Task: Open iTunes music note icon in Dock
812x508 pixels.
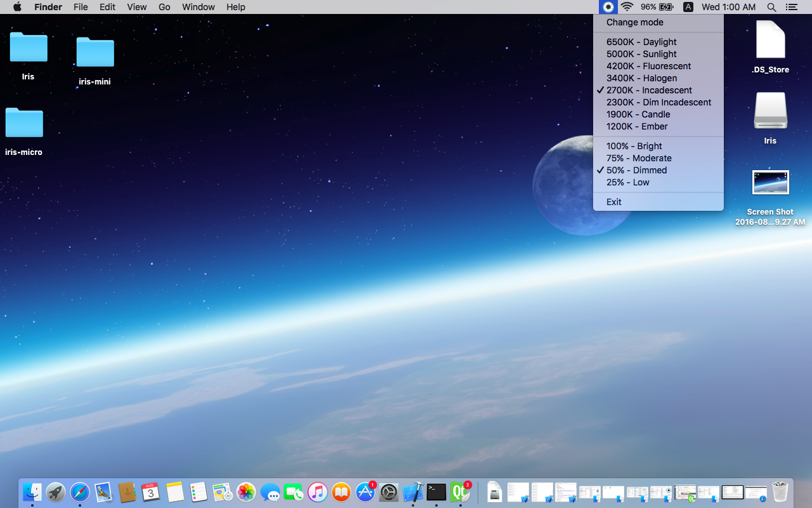Action: click(x=317, y=492)
